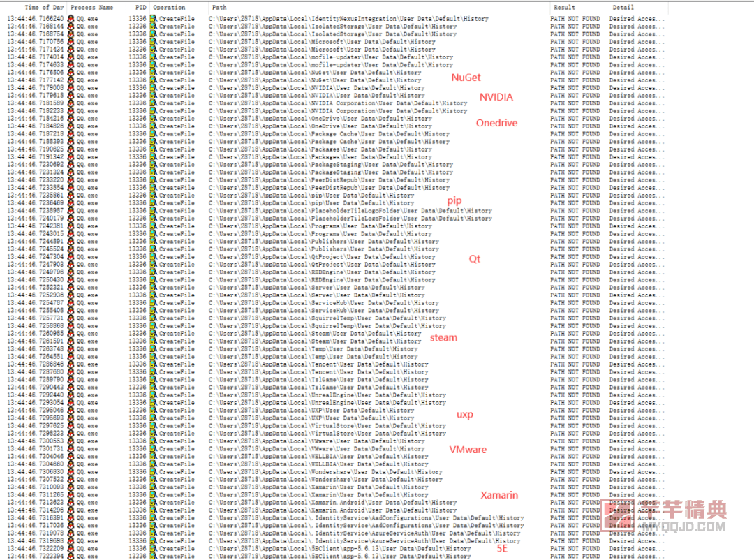Select the Publishers path at 13:44:46.7245524

(x=324, y=249)
